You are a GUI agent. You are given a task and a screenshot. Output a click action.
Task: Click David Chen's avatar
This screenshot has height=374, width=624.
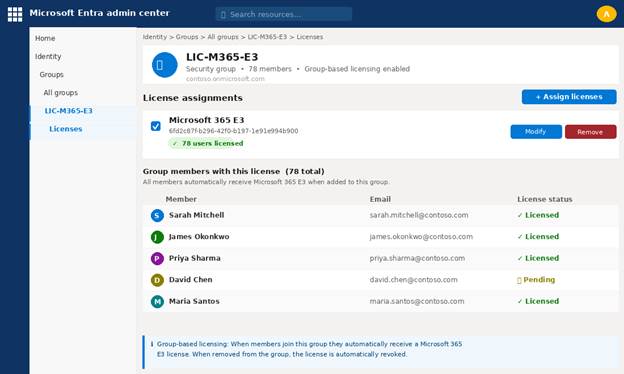[x=157, y=280]
